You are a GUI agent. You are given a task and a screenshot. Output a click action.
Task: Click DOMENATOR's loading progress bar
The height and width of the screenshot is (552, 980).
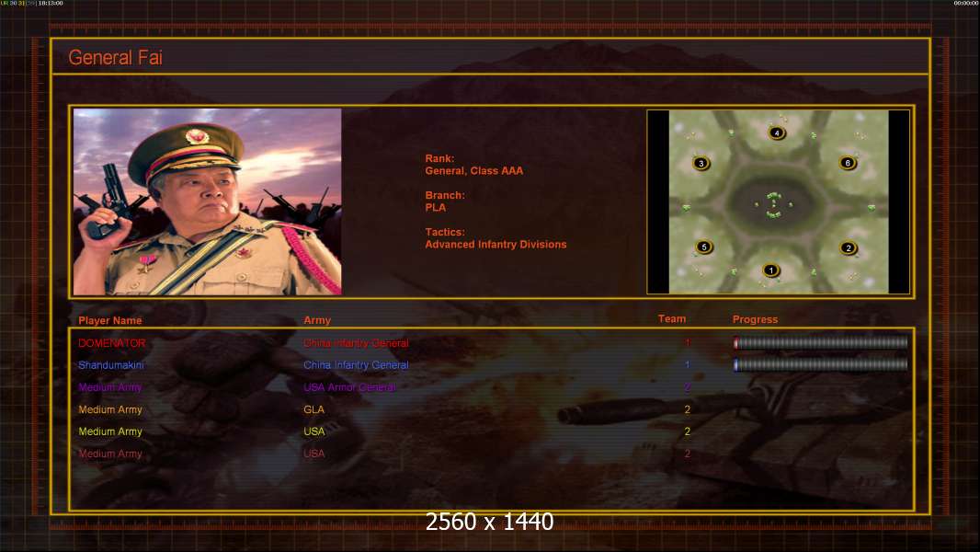(x=821, y=342)
